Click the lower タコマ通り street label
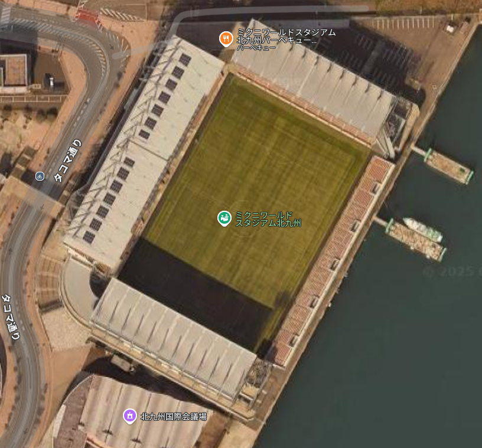This screenshot has height=448, width=482. pyautogui.click(x=11, y=317)
